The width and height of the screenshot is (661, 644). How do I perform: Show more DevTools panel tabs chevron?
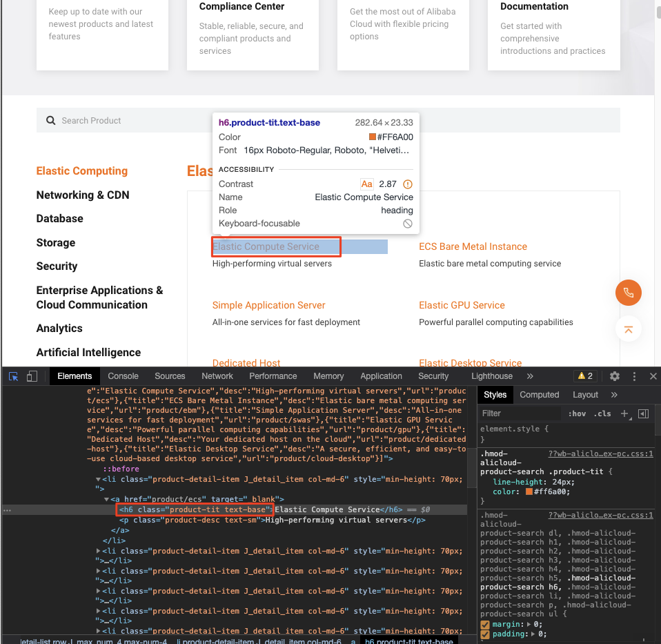(x=530, y=376)
